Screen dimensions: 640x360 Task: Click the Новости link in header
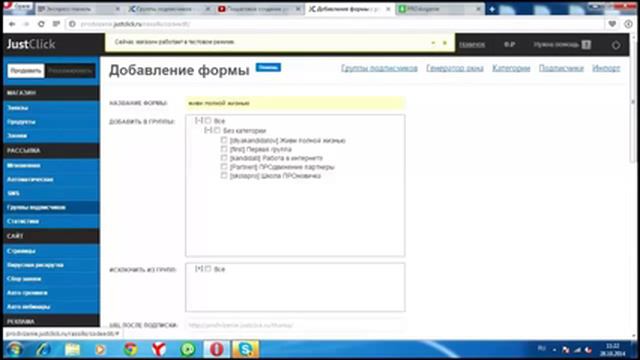[472, 45]
